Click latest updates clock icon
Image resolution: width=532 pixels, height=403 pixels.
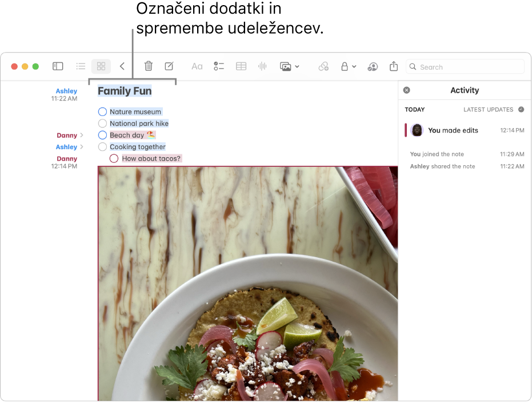click(521, 109)
